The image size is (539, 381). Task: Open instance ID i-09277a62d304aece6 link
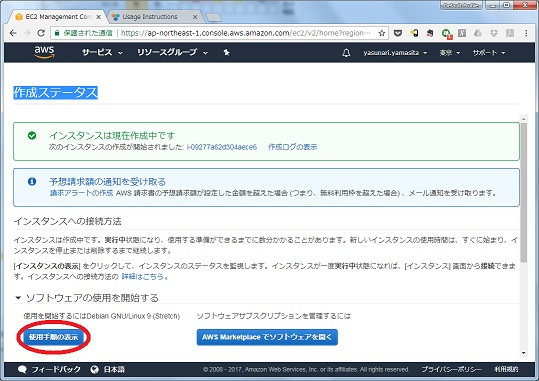[222, 147]
